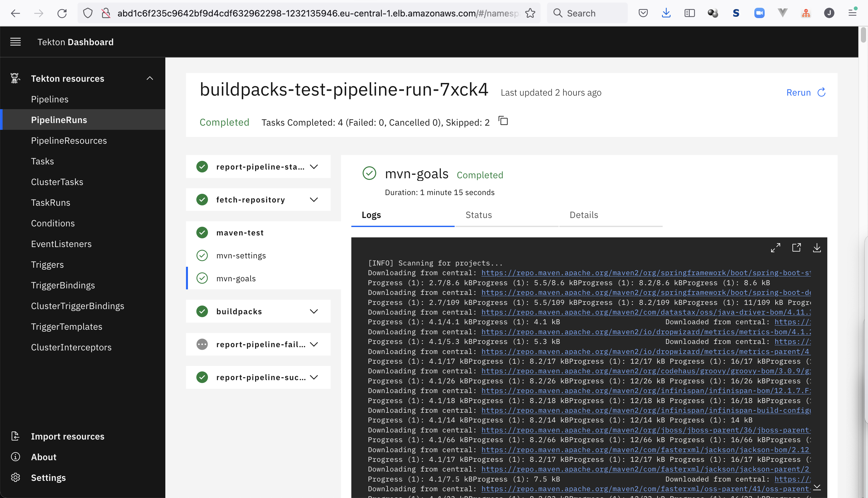Select the Status tab in mvn-goals panel
Image resolution: width=868 pixels, height=498 pixels.
478,215
